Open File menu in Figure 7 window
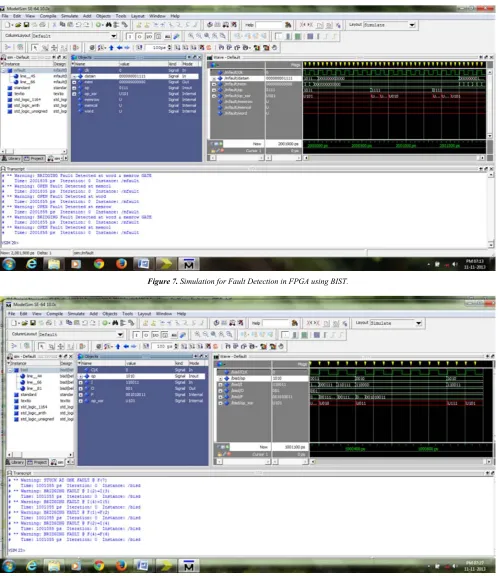The width and height of the screenshot is (498, 576). click(5, 16)
